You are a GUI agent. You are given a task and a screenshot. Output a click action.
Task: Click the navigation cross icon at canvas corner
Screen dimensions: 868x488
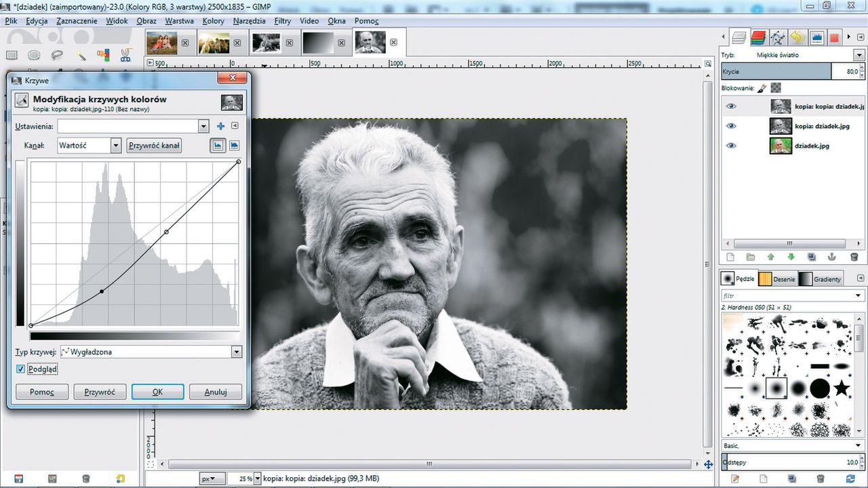tap(709, 464)
